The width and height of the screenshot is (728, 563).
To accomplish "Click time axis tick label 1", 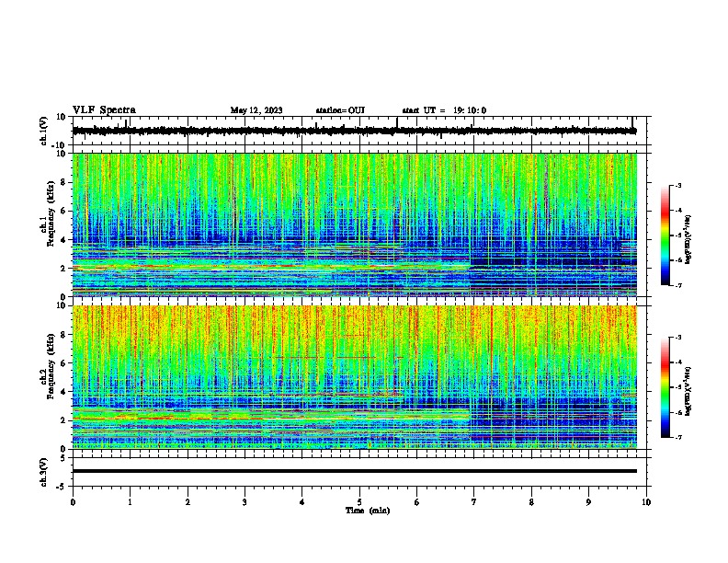I will point(130,502).
